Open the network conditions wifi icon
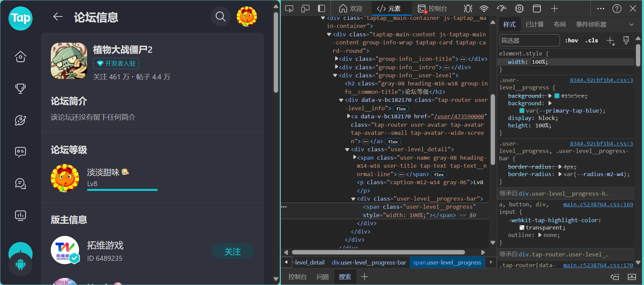The image size is (644, 285). [x=484, y=8]
